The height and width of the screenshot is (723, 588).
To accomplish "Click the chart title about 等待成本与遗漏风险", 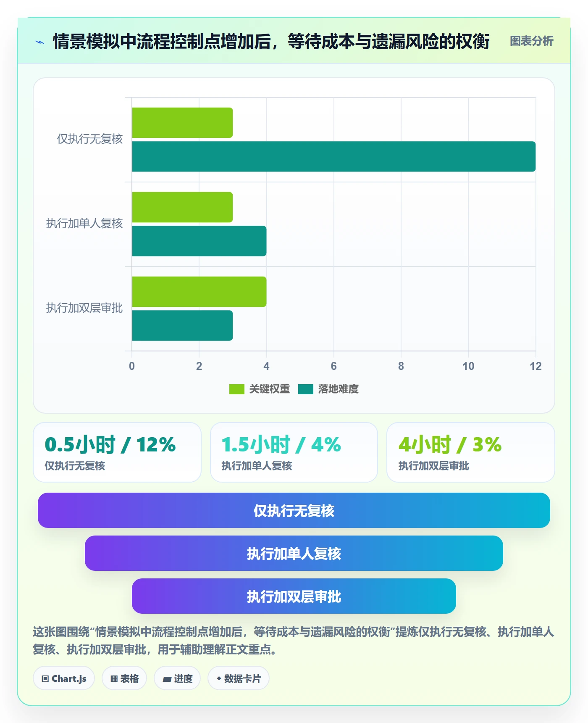I will click(x=271, y=42).
